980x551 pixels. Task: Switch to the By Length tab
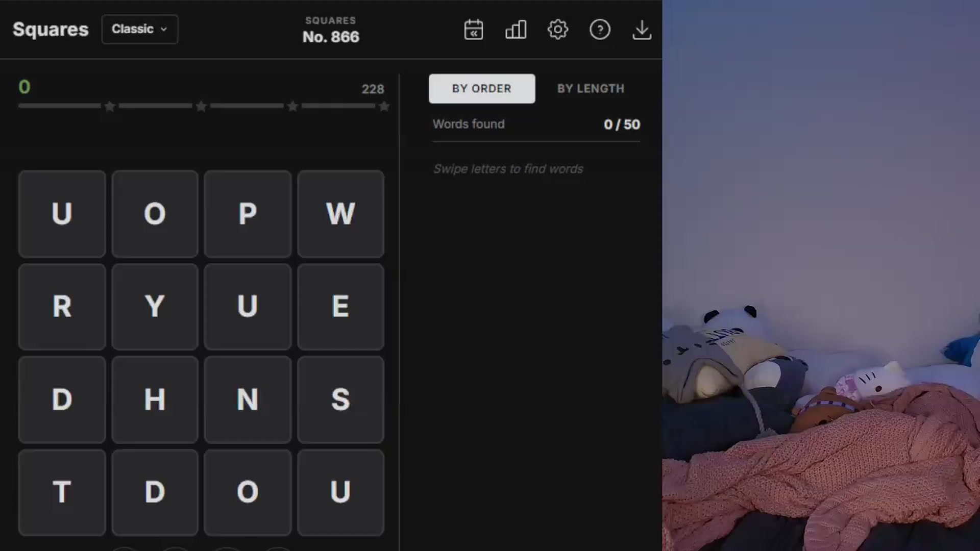(x=591, y=89)
